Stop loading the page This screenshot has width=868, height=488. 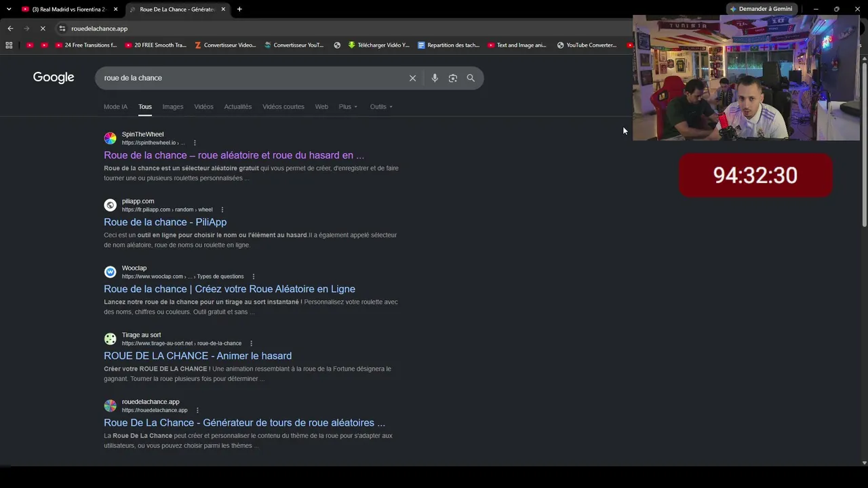click(x=42, y=28)
